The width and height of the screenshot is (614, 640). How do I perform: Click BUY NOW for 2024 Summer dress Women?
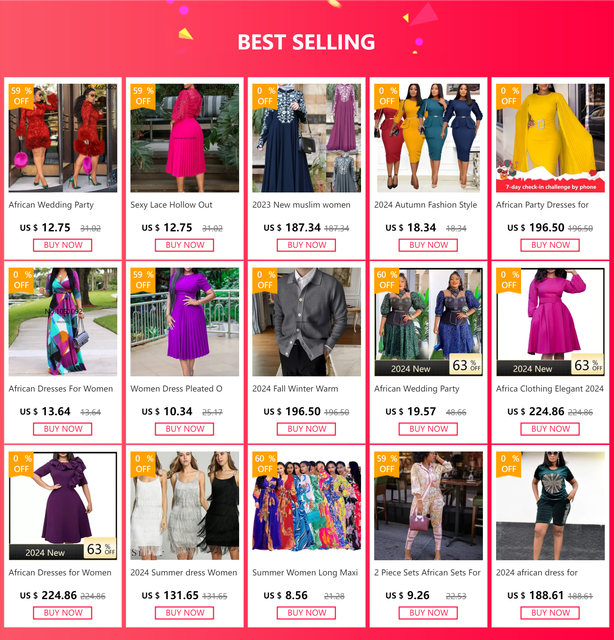[184, 613]
